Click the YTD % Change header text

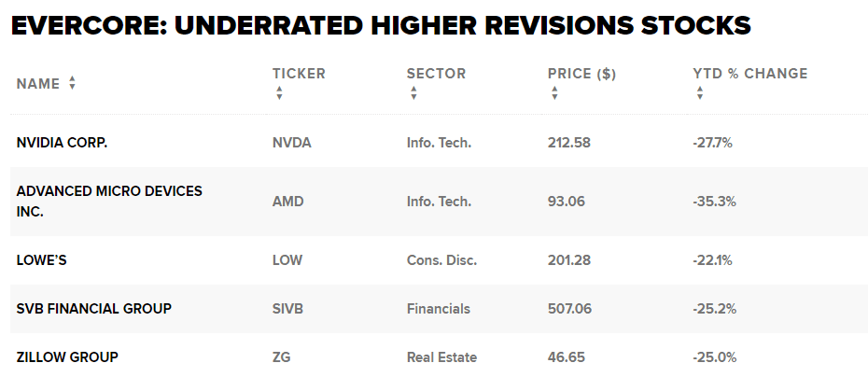[x=749, y=74]
